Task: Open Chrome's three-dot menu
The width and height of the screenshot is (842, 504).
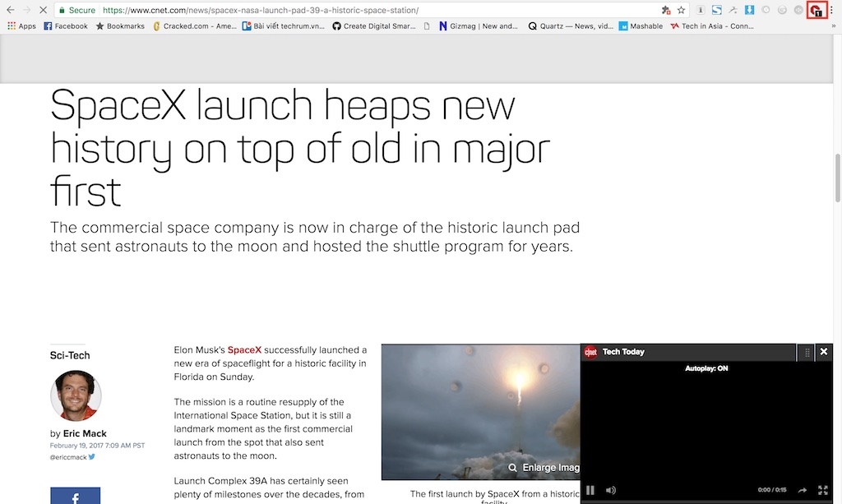Action: click(x=831, y=10)
